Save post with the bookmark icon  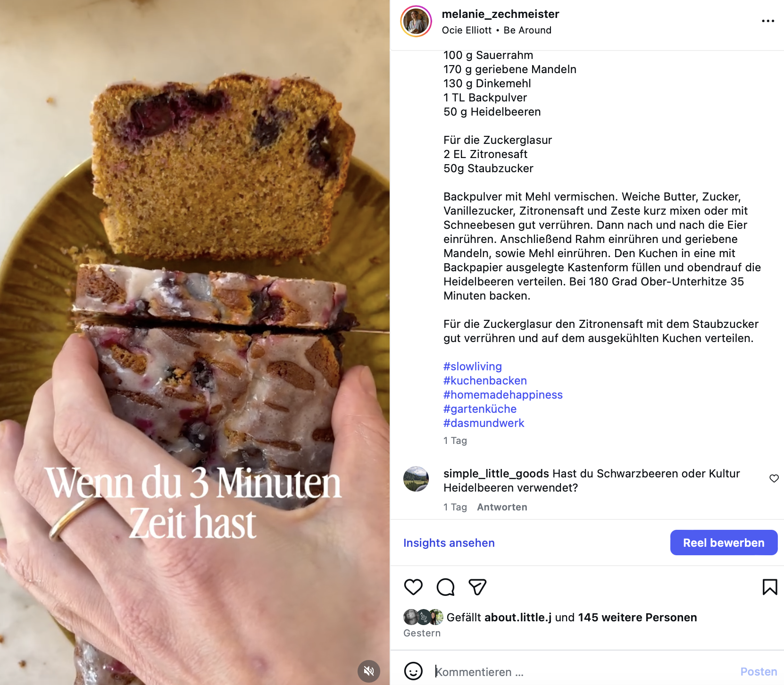point(770,587)
